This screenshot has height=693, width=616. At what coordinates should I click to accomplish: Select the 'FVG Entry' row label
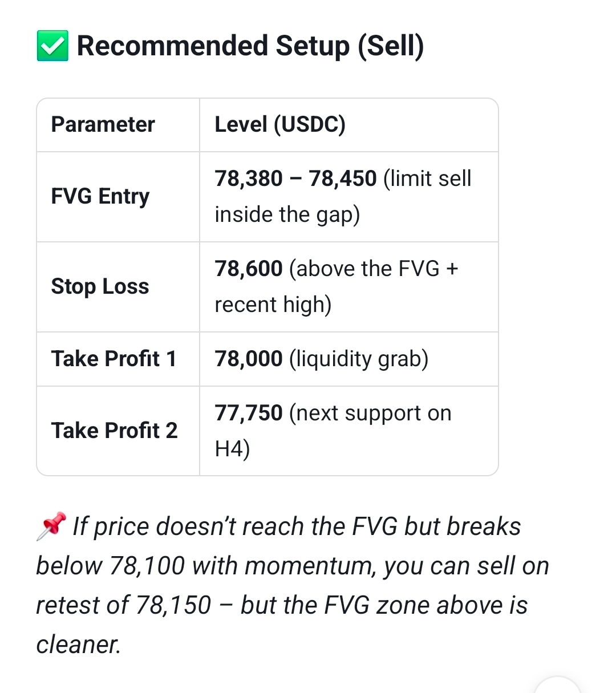[100, 196]
